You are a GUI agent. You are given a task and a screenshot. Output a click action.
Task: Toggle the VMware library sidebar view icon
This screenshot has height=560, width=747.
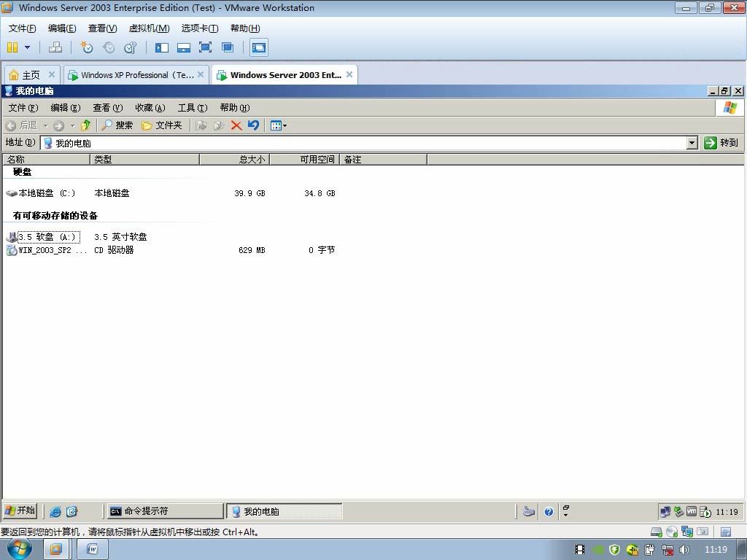point(162,47)
